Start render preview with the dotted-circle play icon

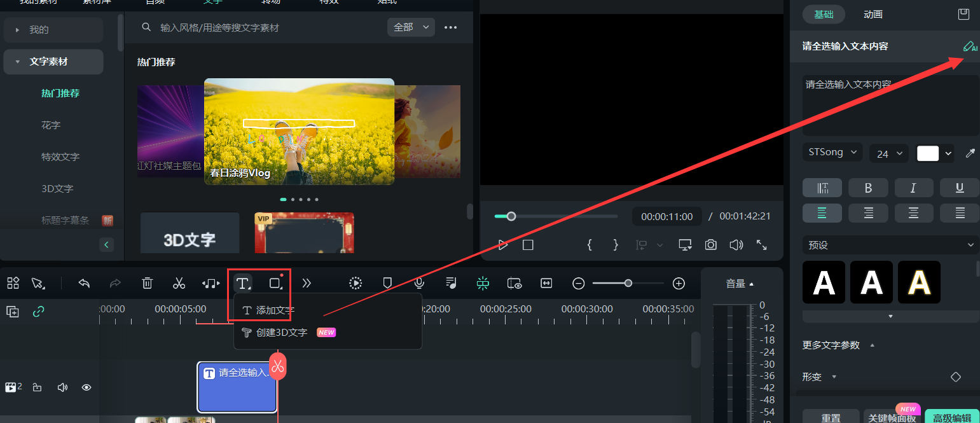(x=355, y=283)
